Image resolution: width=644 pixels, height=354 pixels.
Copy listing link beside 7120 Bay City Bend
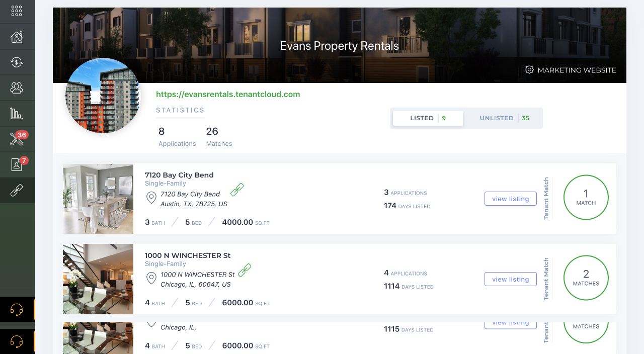(236, 189)
